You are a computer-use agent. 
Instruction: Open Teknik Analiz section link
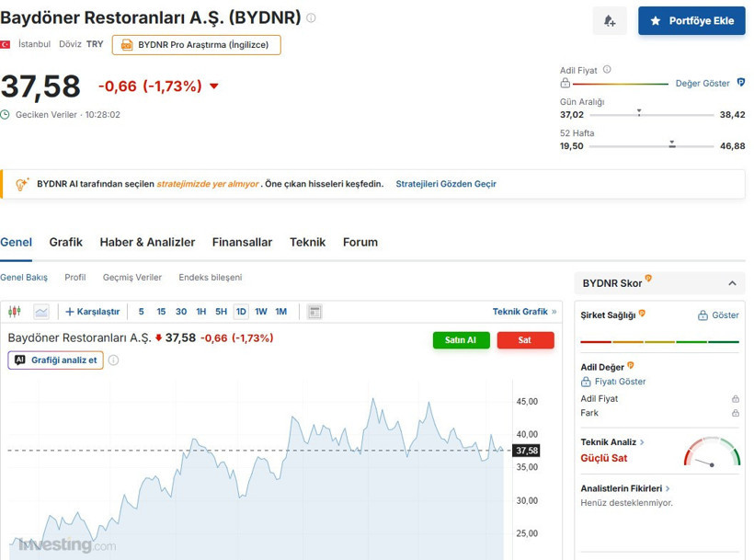(612, 441)
